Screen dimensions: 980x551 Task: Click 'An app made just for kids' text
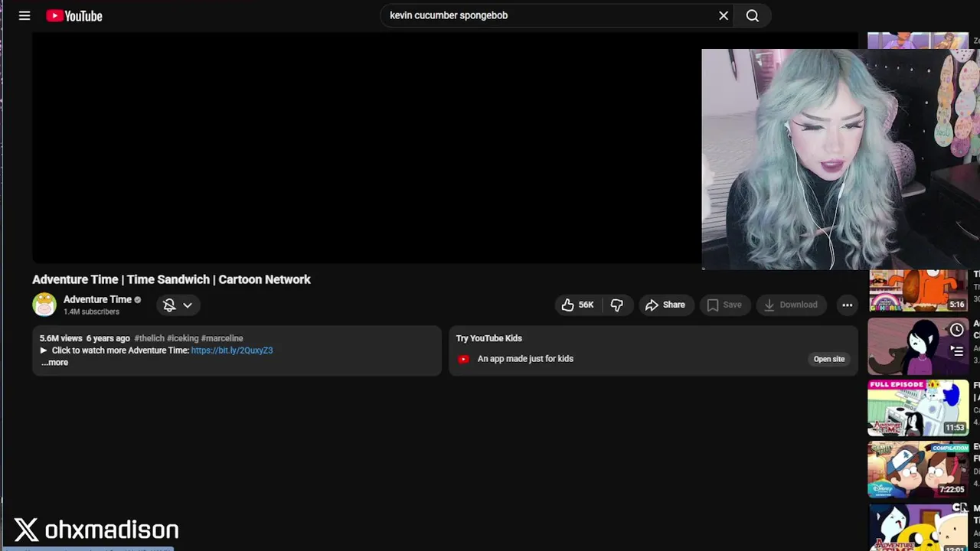click(525, 359)
